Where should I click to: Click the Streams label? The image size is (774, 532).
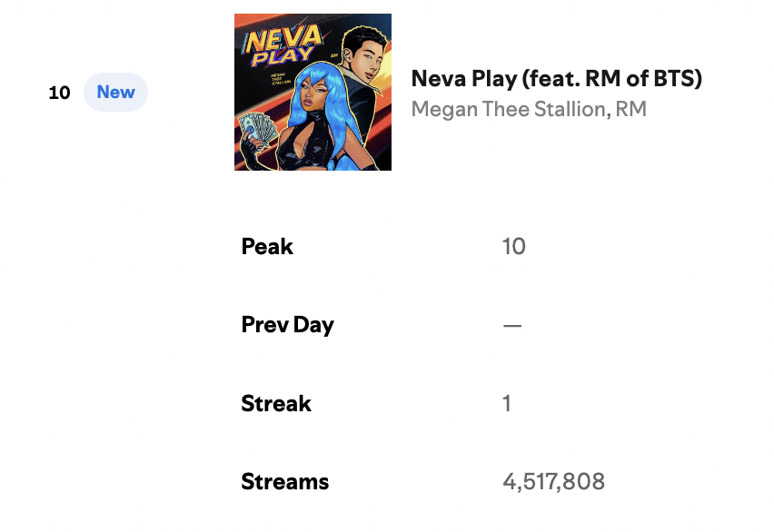tap(285, 482)
